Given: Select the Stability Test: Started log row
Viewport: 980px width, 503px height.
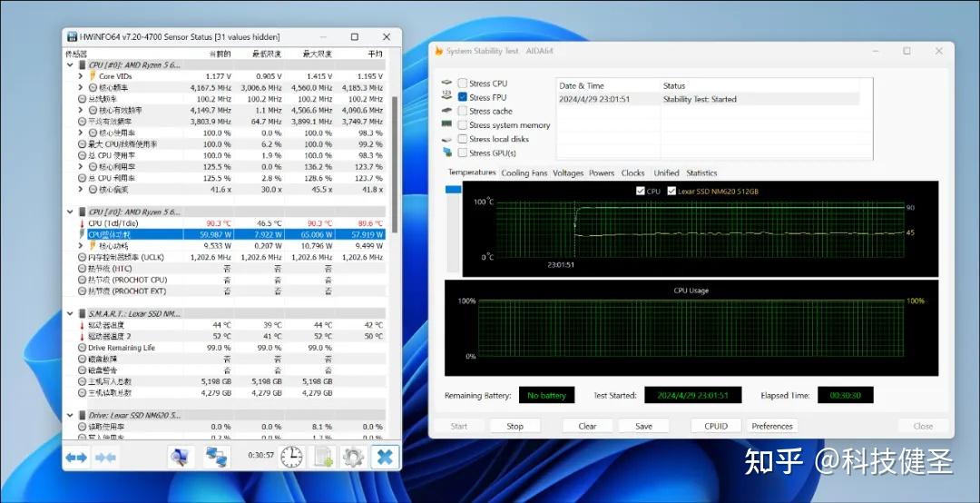Looking at the screenshot, I should tap(708, 99).
